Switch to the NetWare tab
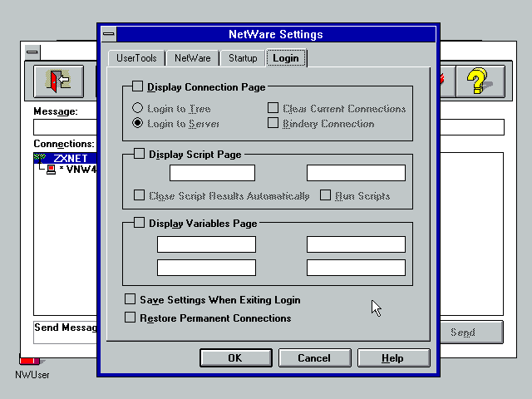Screen dimensions: 532x399 (192, 58)
